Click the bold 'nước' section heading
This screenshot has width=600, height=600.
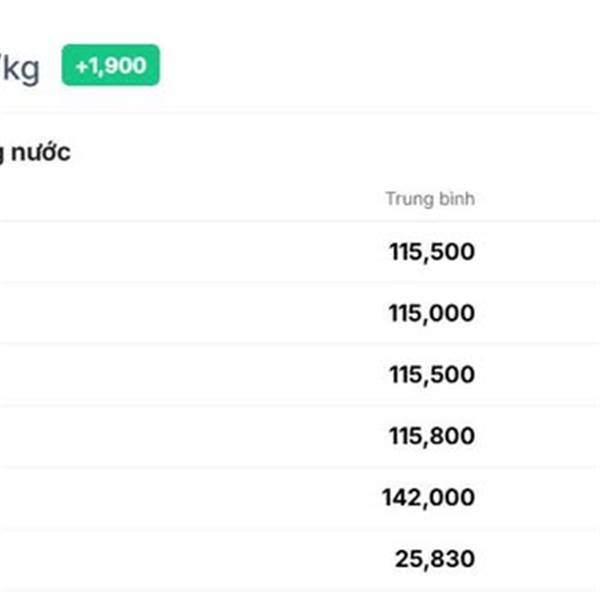pyautogui.click(x=41, y=152)
